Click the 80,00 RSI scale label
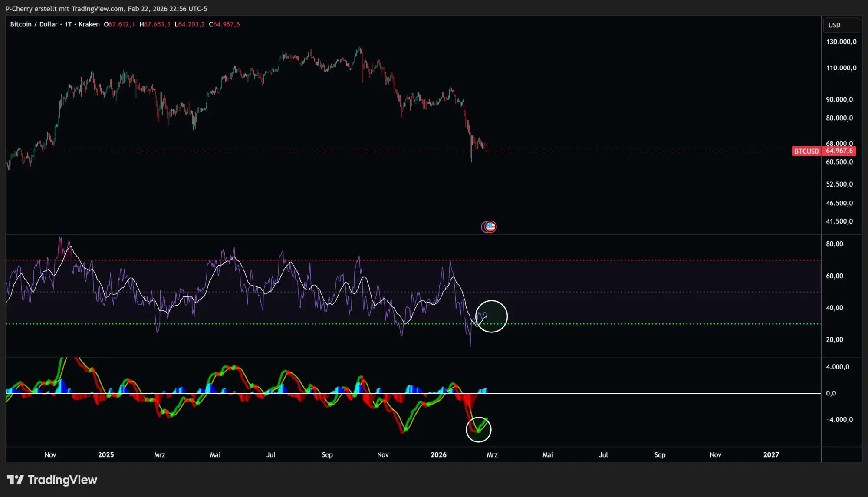Viewport: 868px width, 497px height. pyautogui.click(x=834, y=244)
